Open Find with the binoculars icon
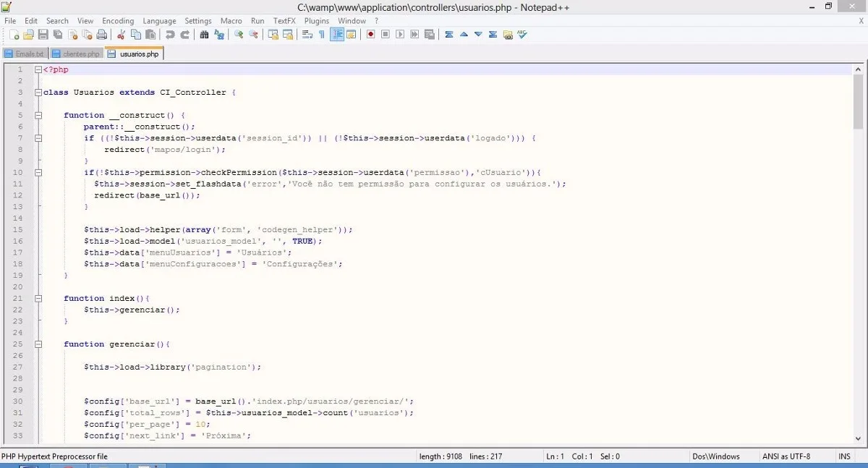 204,35
